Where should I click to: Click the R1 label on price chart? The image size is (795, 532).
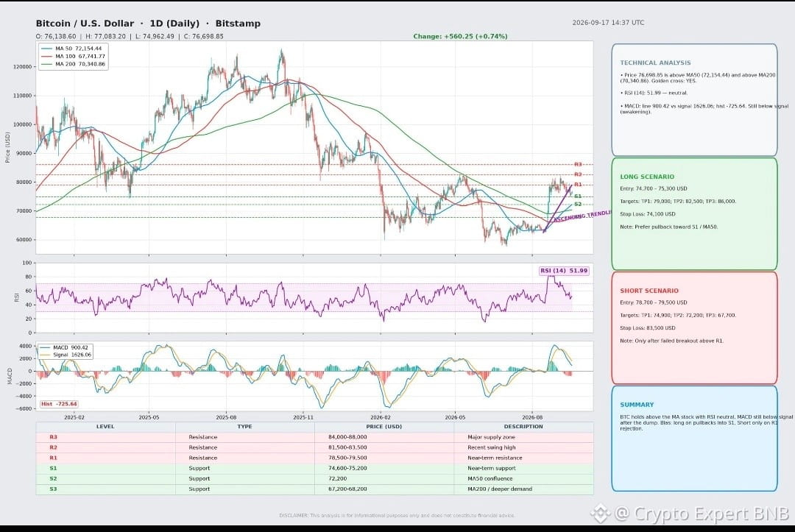click(578, 185)
